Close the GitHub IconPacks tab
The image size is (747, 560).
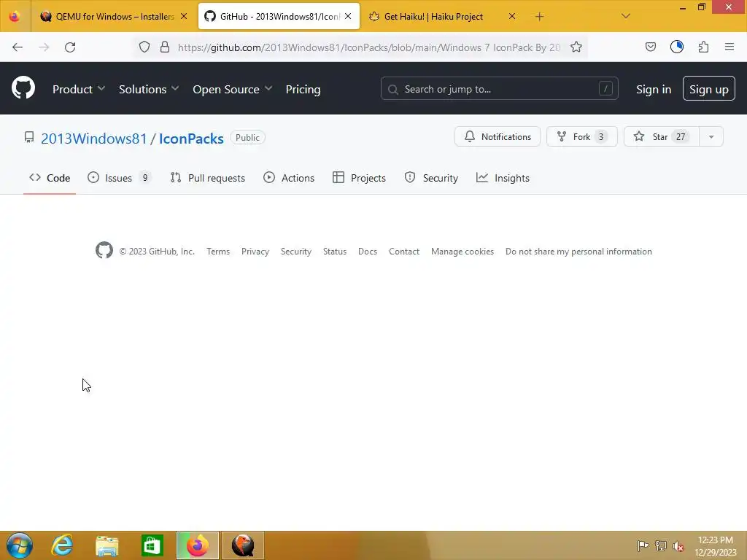(348, 16)
